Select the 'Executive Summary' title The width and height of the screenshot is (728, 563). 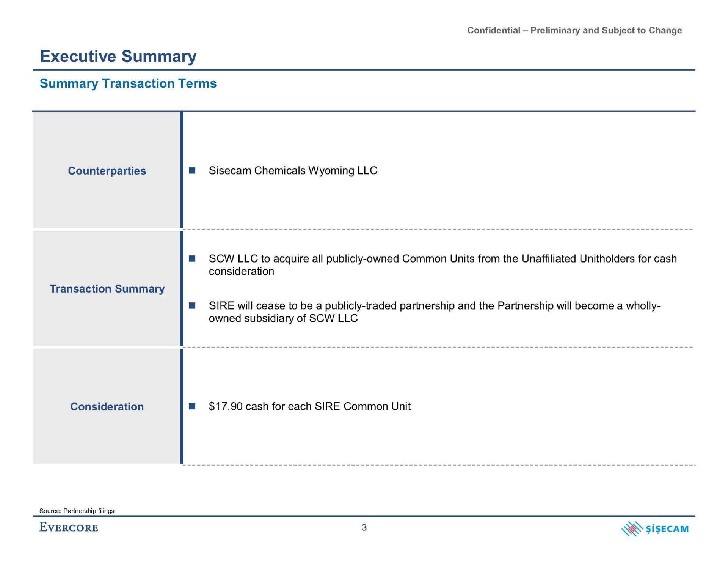point(118,57)
